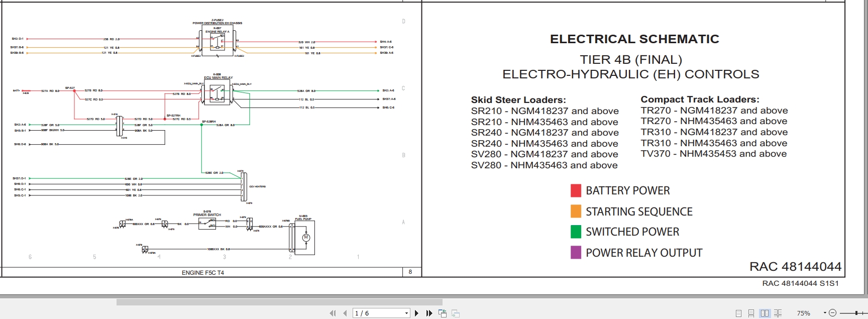Click the red Battery Power legend swatch
The width and height of the screenshot is (868, 319).
tap(576, 190)
